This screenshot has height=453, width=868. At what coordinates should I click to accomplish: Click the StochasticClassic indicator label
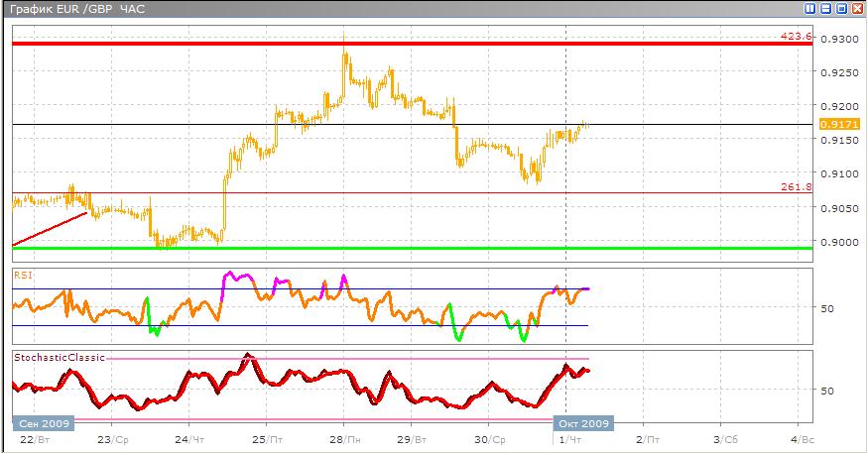tap(59, 355)
